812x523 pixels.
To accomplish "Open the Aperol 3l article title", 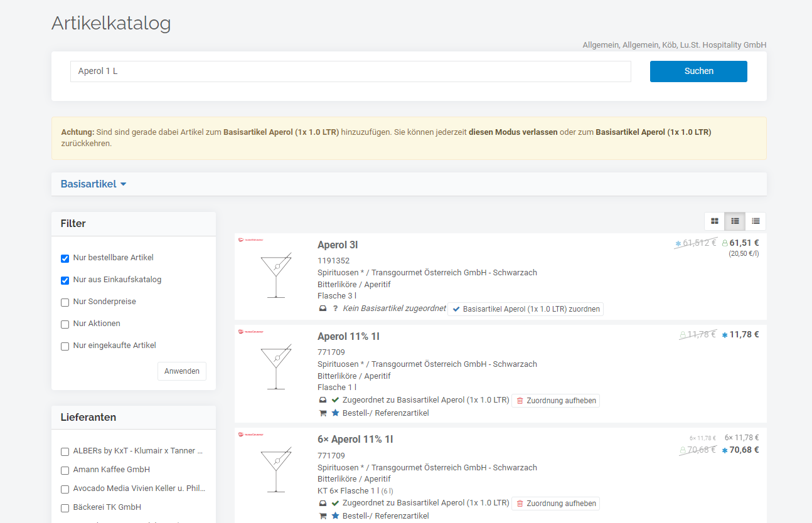I will (338, 245).
